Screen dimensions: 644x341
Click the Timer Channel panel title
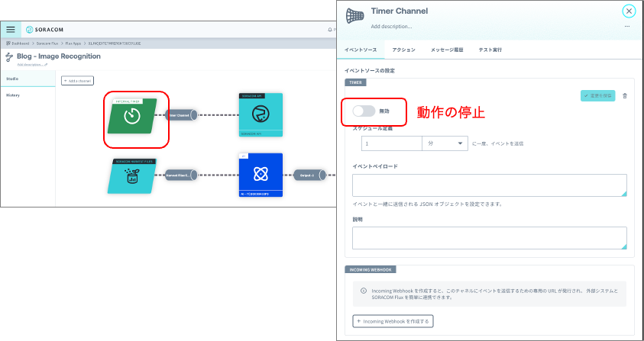tap(400, 11)
